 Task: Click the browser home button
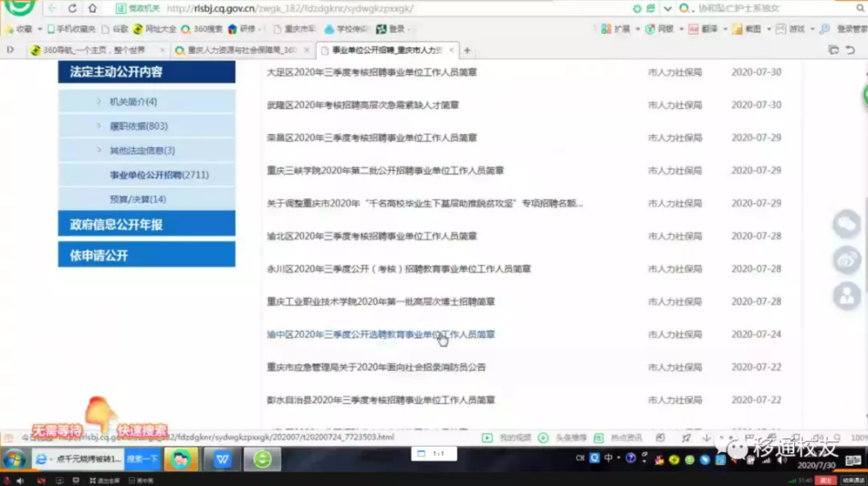93,8
